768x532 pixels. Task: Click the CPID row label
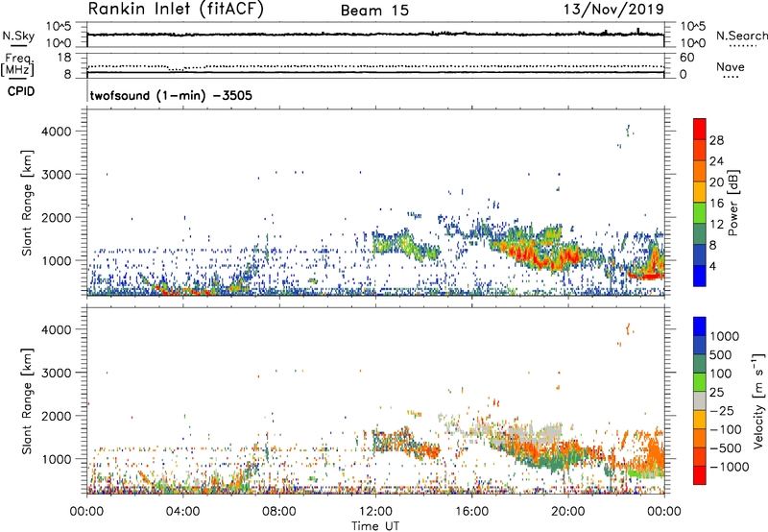point(21,91)
